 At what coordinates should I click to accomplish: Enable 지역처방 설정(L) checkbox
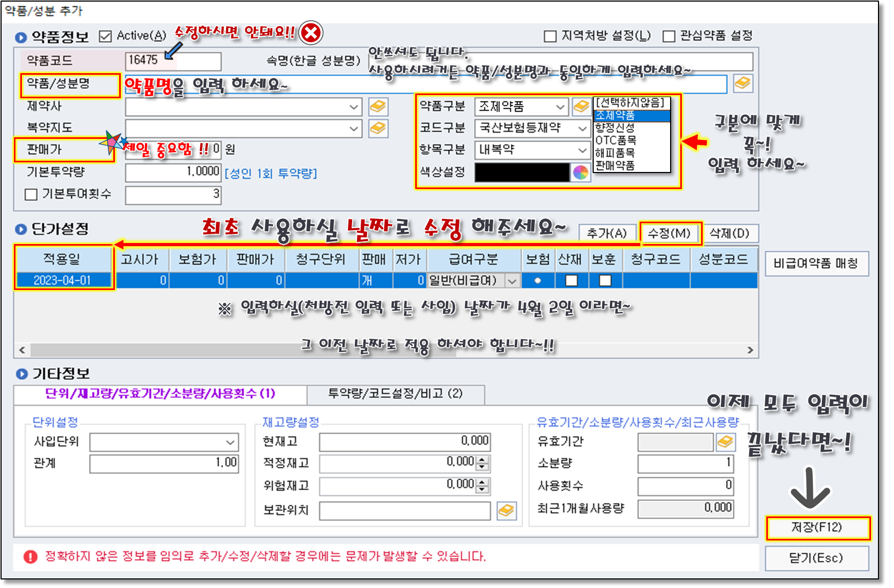pos(550,36)
